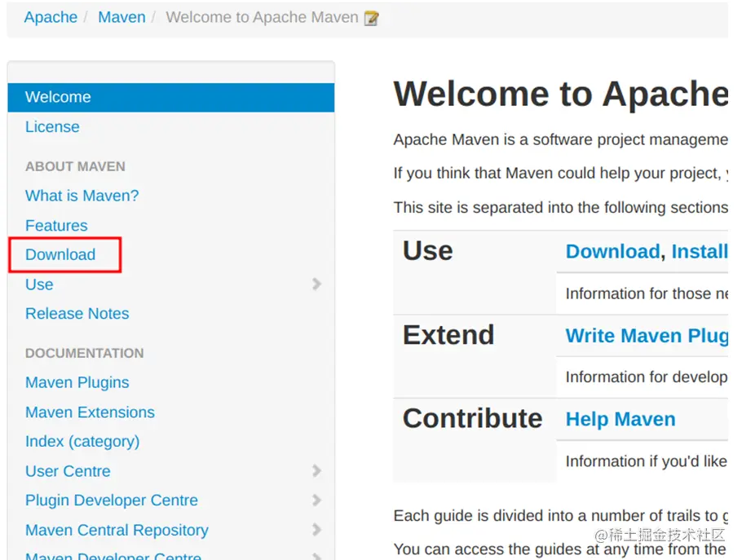
Task: Click the Welcome to Apache heading
Action: 561,94
